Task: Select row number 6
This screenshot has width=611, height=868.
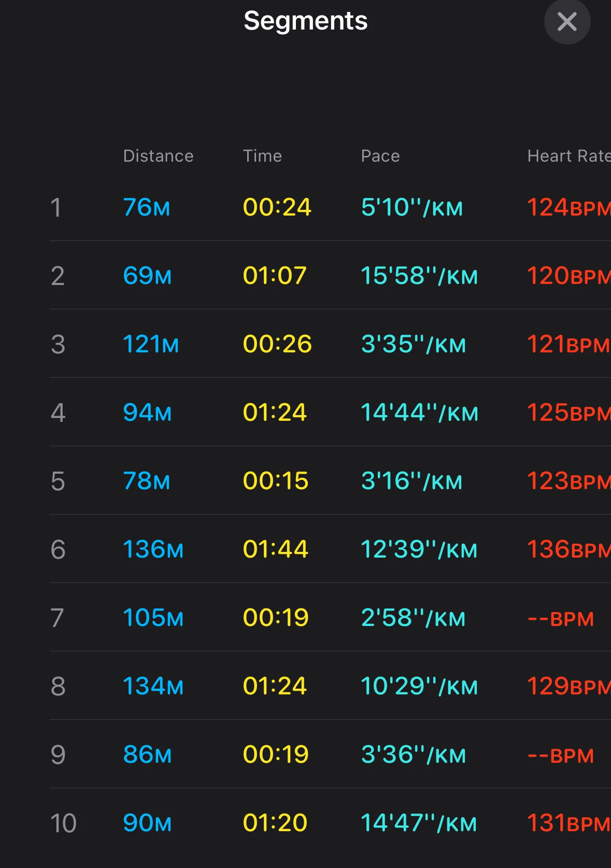Action: coord(58,549)
